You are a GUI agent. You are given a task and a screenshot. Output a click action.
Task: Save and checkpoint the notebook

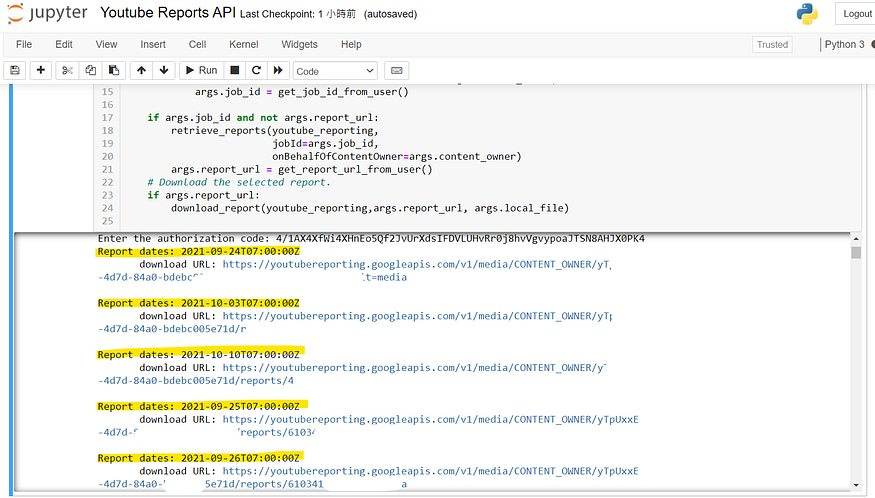[x=15, y=70]
